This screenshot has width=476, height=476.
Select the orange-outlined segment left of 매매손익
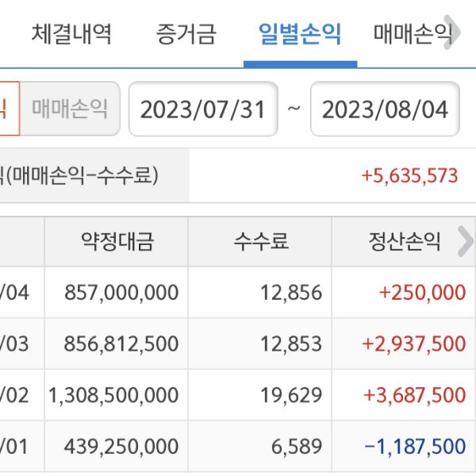click(8, 109)
